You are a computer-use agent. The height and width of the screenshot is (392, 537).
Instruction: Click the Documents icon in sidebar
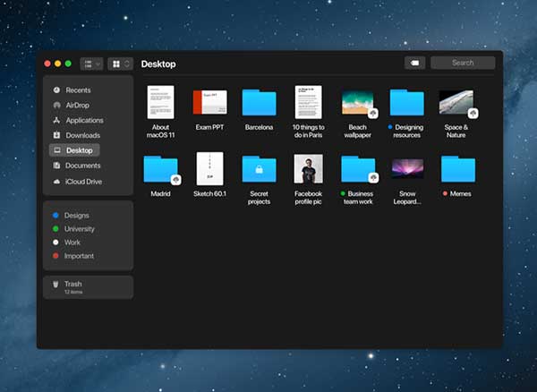57,166
